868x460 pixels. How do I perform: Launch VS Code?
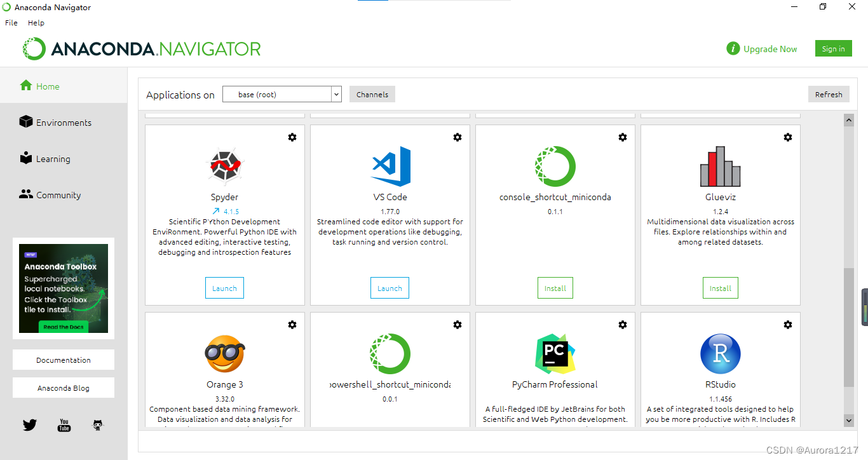(x=390, y=288)
